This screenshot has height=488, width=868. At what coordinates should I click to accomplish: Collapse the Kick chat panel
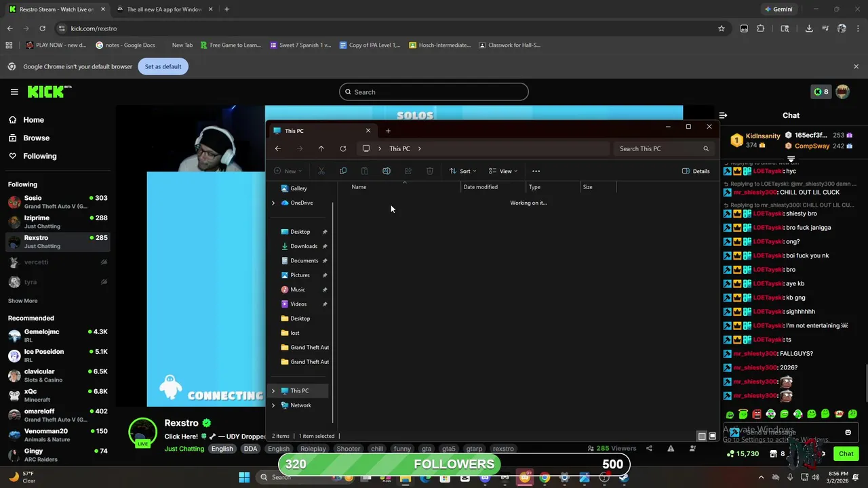tap(723, 115)
